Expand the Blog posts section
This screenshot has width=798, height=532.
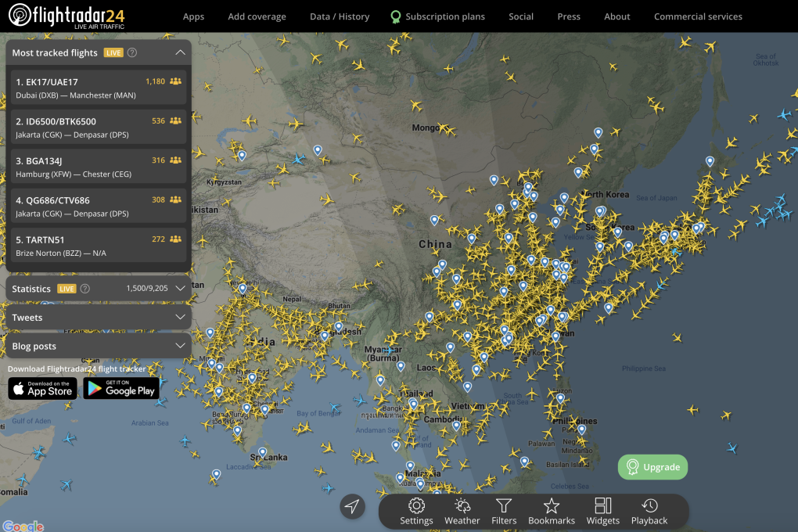(181, 346)
